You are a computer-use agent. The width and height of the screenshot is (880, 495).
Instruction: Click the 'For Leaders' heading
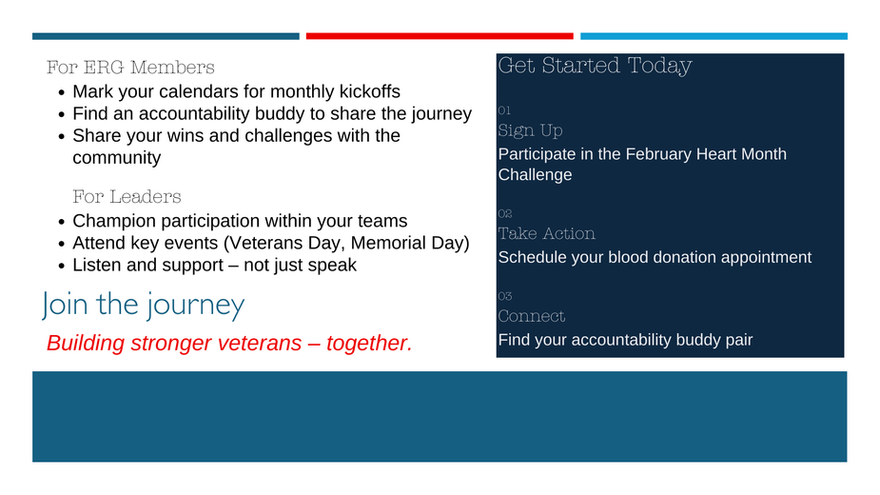point(127,196)
